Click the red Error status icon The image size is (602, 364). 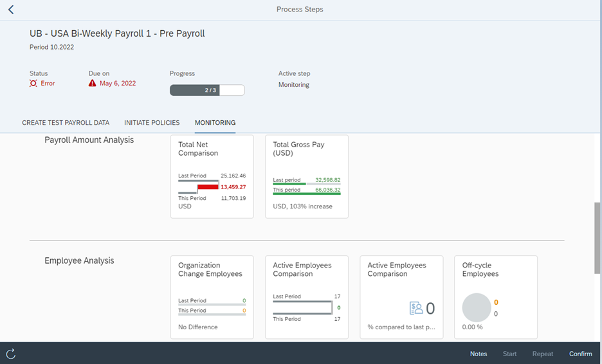tap(33, 84)
